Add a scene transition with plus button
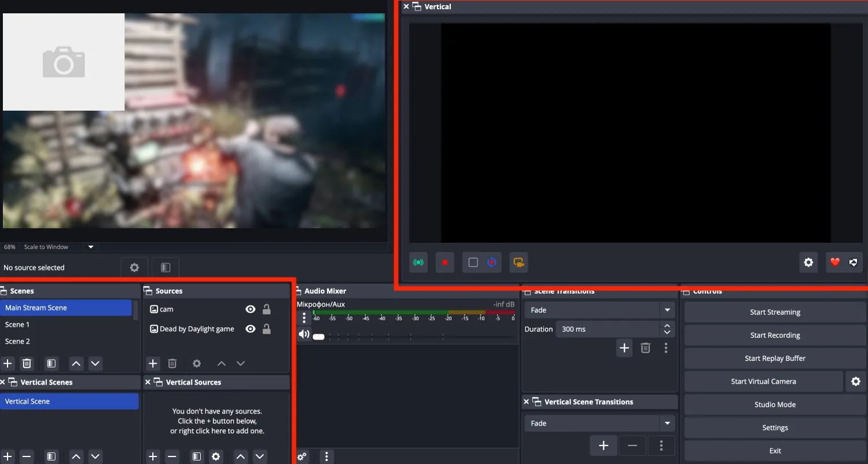The height and width of the screenshot is (464, 868). point(624,348)
